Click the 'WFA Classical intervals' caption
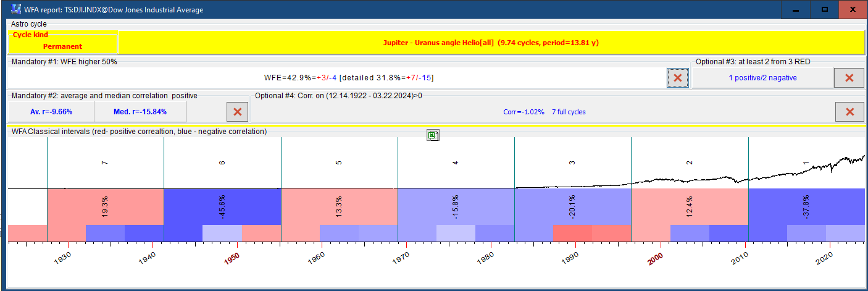The width and height of the screenshot is (868, 291). coord(139,132)
